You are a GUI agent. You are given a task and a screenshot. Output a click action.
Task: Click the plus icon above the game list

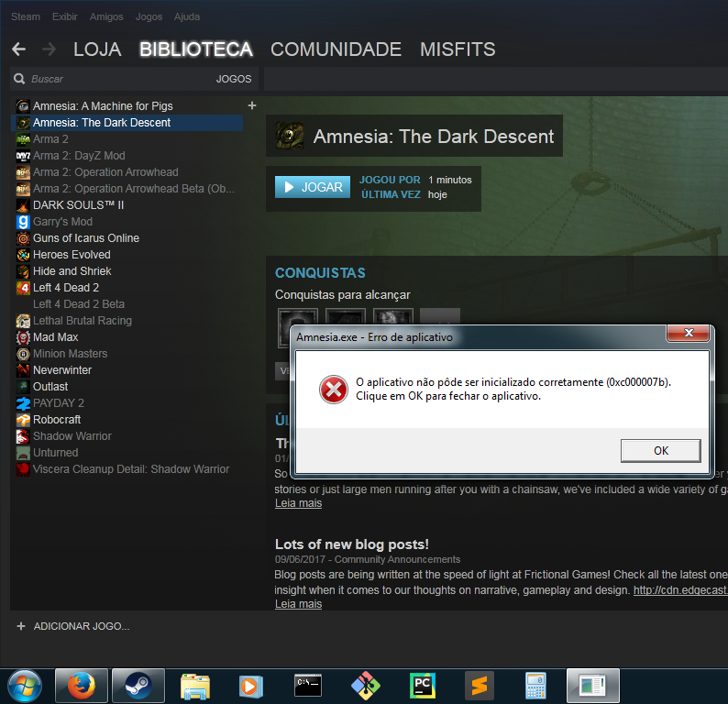[x=252, y=105]
